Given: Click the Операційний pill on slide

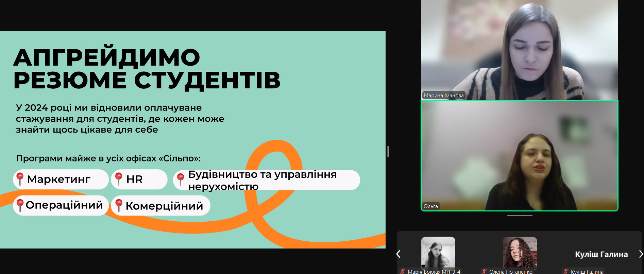Looking at the screenshot, I should point(61,205).
